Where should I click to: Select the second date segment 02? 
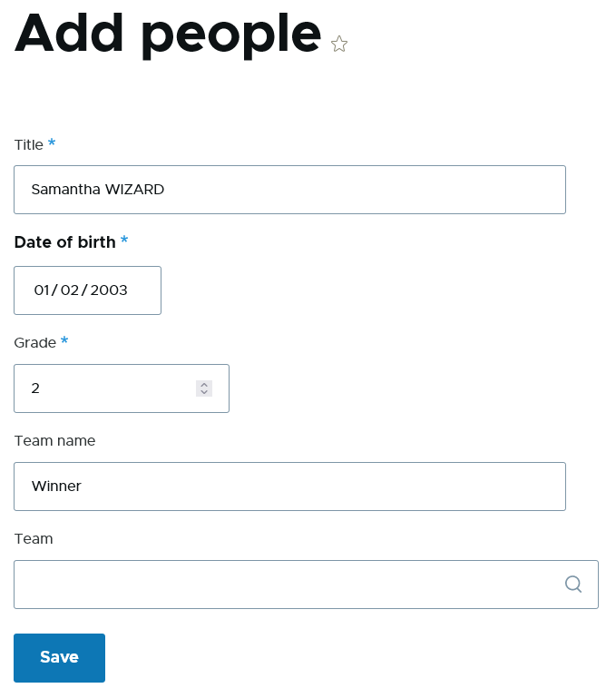point(70,290)
